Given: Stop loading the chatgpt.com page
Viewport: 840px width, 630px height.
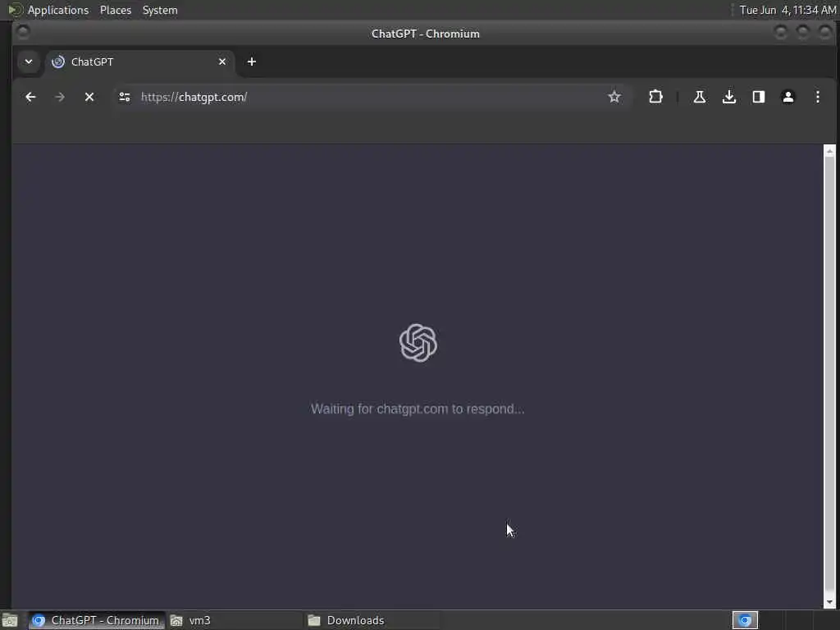Looking at the screenshot, I should (x=89, y=97).
